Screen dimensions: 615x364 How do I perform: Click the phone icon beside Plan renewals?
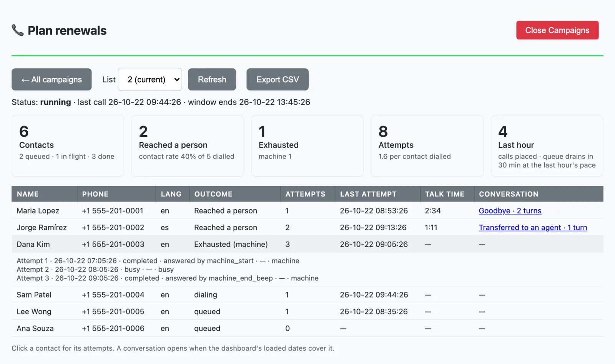click(x=18, y=30)
